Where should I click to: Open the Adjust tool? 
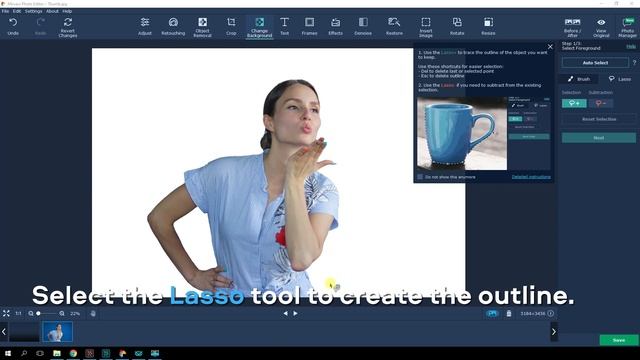[x=145, y=27]
